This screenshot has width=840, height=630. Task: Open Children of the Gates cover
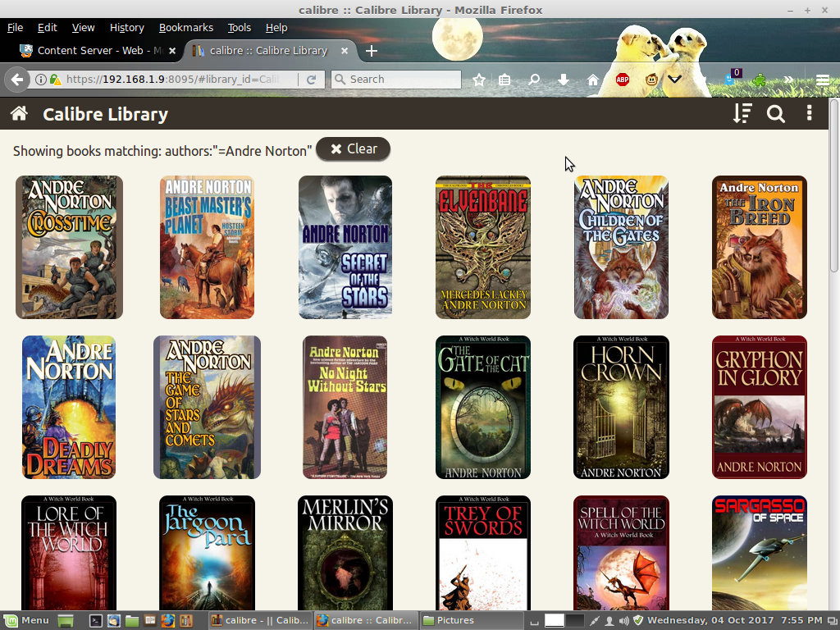click(x=621, y=248)
